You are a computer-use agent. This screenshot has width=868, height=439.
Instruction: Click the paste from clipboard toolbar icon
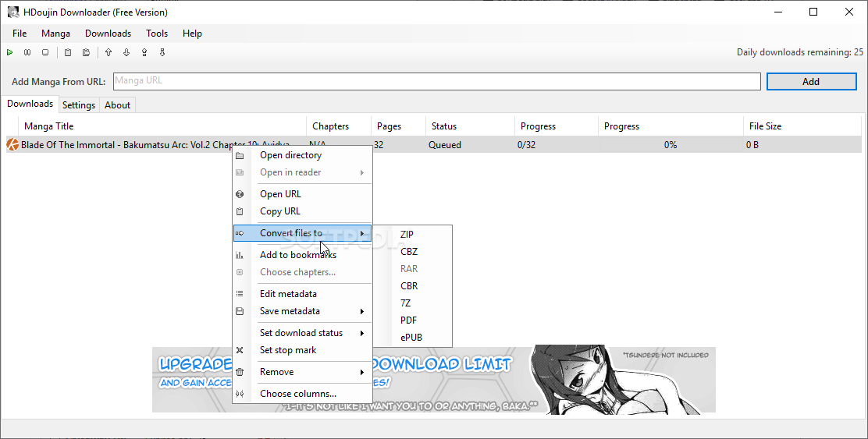(68, 52)
